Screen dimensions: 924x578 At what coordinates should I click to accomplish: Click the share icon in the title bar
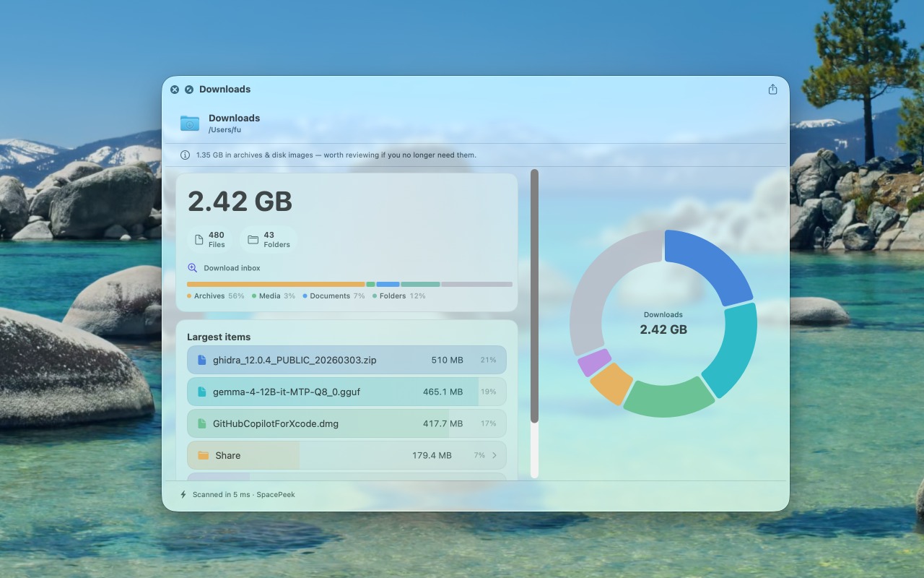pos(772,89)
